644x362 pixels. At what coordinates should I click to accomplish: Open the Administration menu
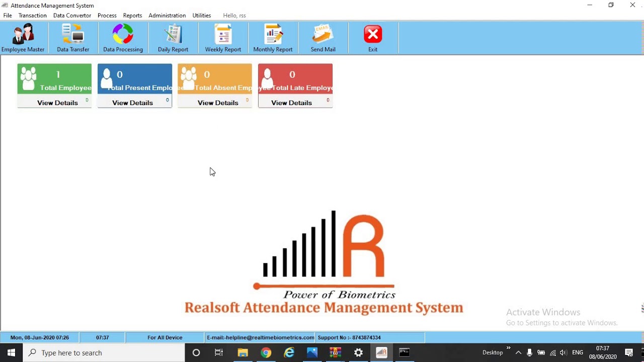pos(167,16)
